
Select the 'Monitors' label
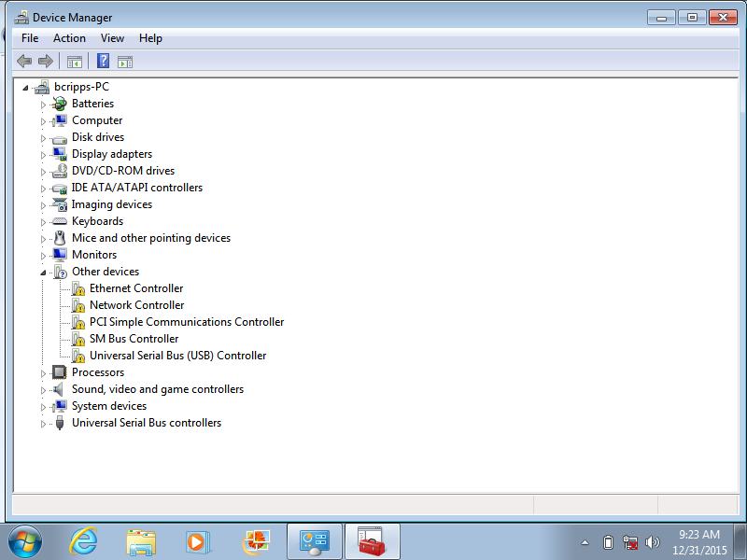(94, 255)
